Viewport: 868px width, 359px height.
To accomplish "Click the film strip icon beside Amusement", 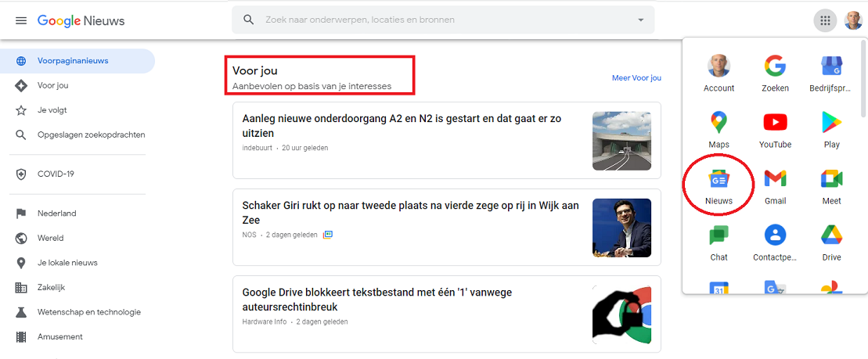I will point(21,336).
